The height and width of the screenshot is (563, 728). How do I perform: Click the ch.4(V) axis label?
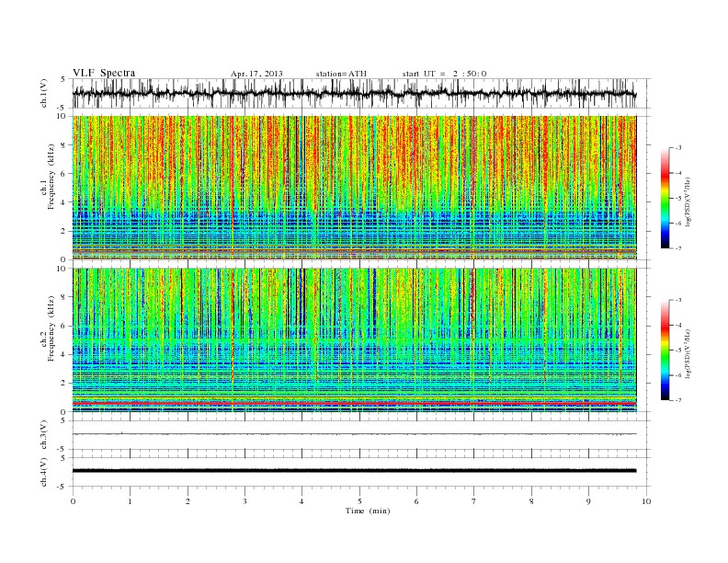click(44, 472)
